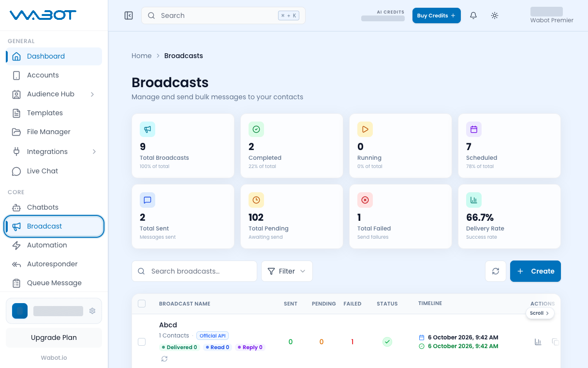Screen dimensions: 588x368
Task: Click the 66.7% delivery rate value
Action: tap(480, 217)
